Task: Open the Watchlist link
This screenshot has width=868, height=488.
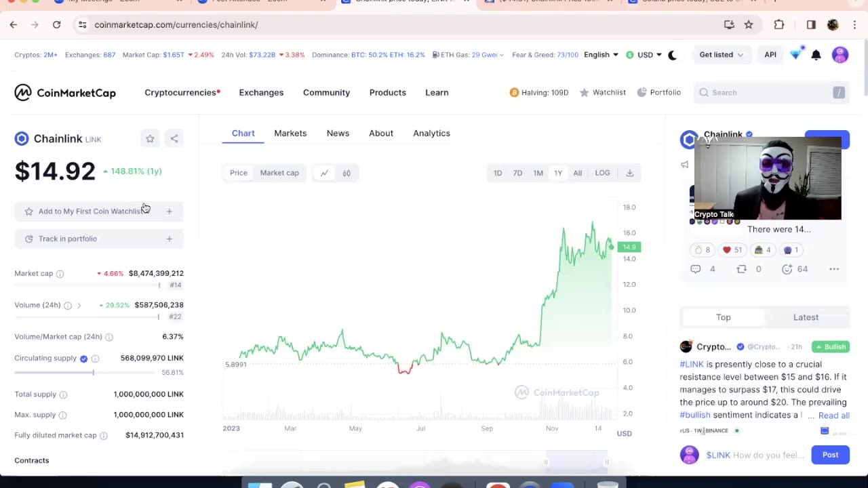Action: click(603, 93)
